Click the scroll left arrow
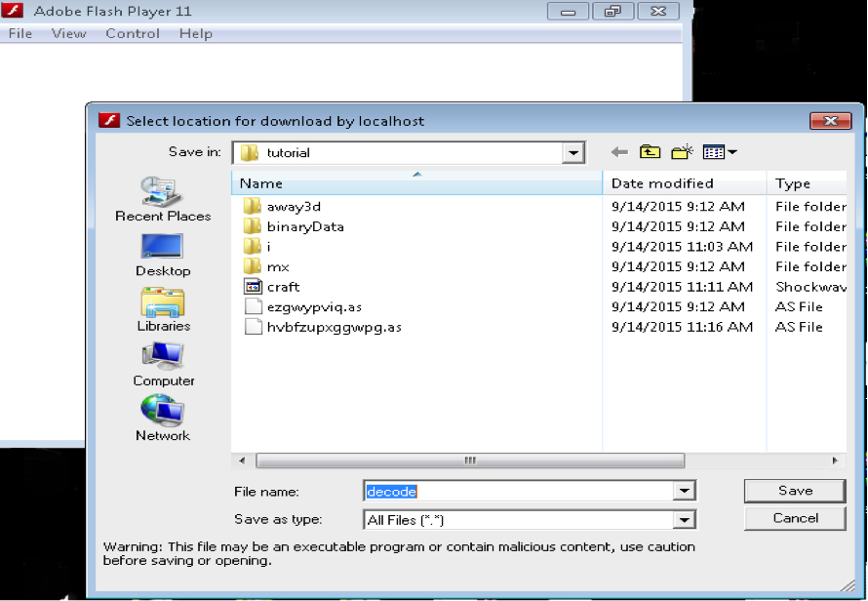 pos(242,461)
